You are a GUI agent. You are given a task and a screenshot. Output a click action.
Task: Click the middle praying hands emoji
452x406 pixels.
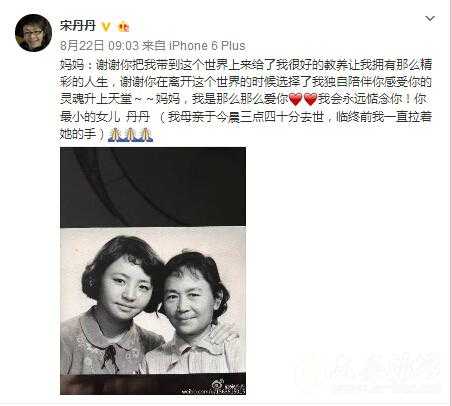pos(130,134)
